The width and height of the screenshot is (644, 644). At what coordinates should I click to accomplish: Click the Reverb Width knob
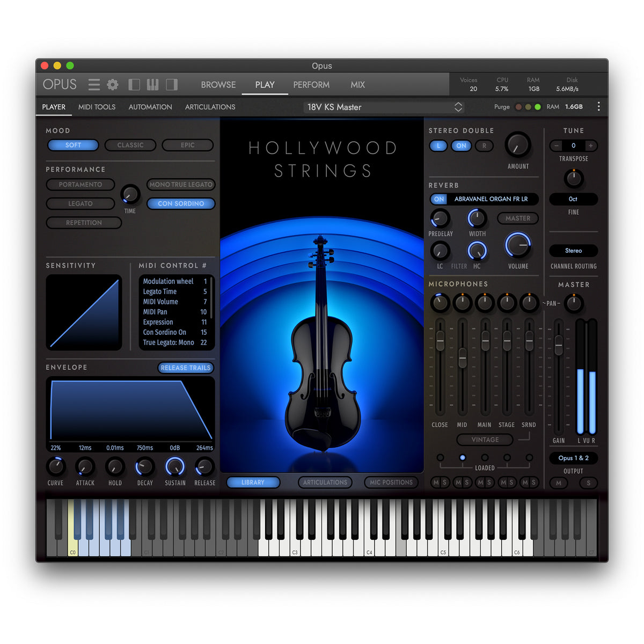click(477, 218)
